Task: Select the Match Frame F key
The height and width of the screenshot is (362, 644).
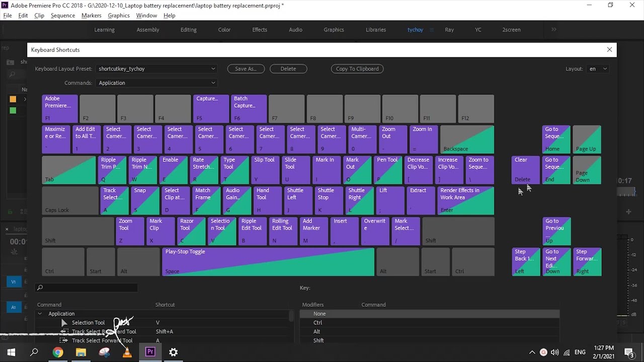Action: tap(206, 201)
